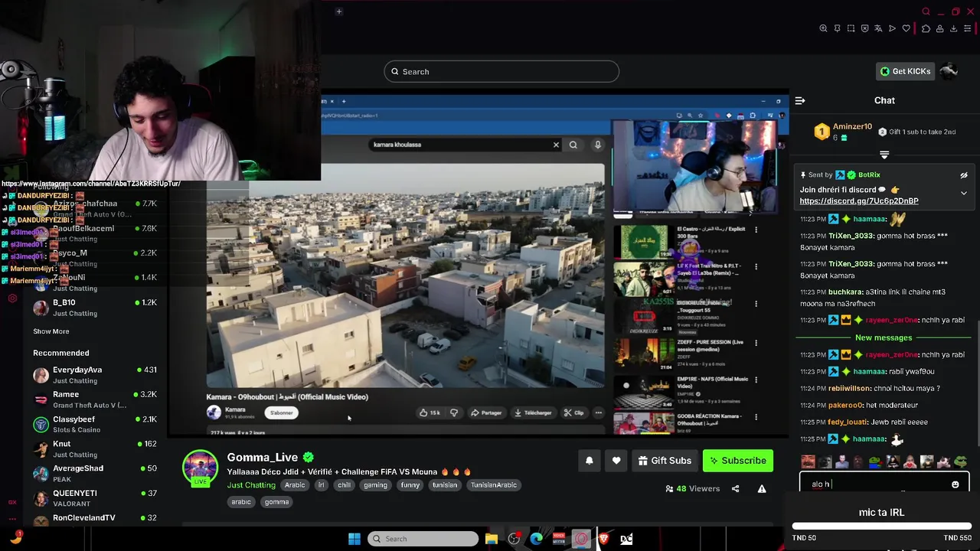Toggle channel notification bell
This screenshot has height=551, width=980.
point(589,461)
